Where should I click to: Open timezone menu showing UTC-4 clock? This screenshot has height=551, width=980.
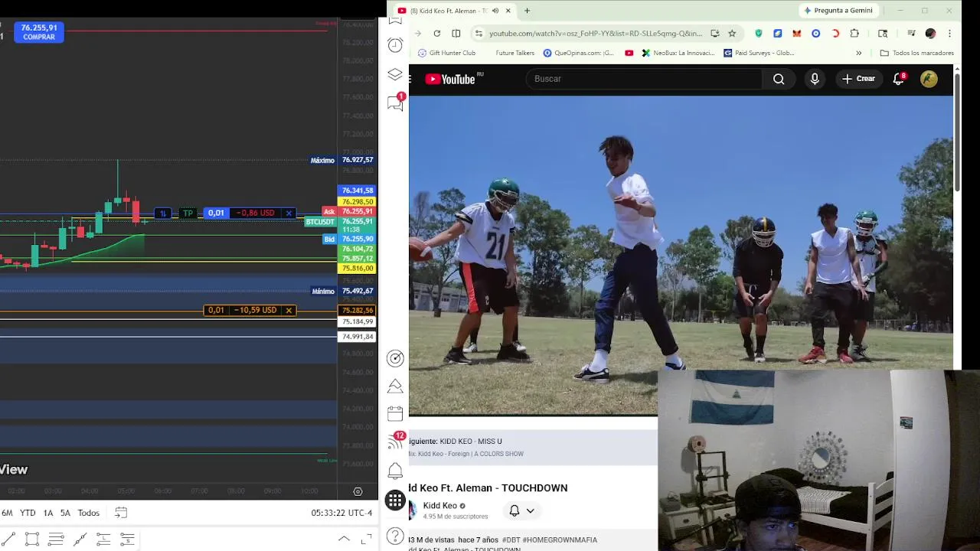coord(341,513)
